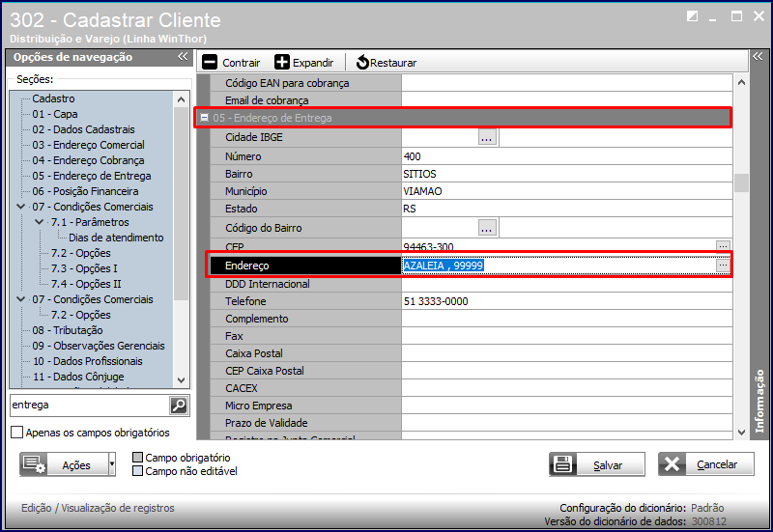Click the Endereço field AZALEIA , 99999
The height and width of the screenshot is (532, 773).
coord(558,266)
